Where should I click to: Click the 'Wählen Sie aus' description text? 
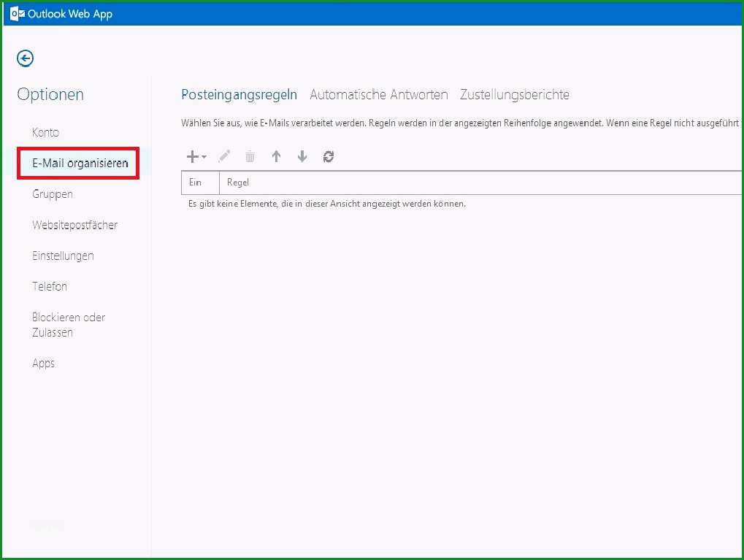460,123
